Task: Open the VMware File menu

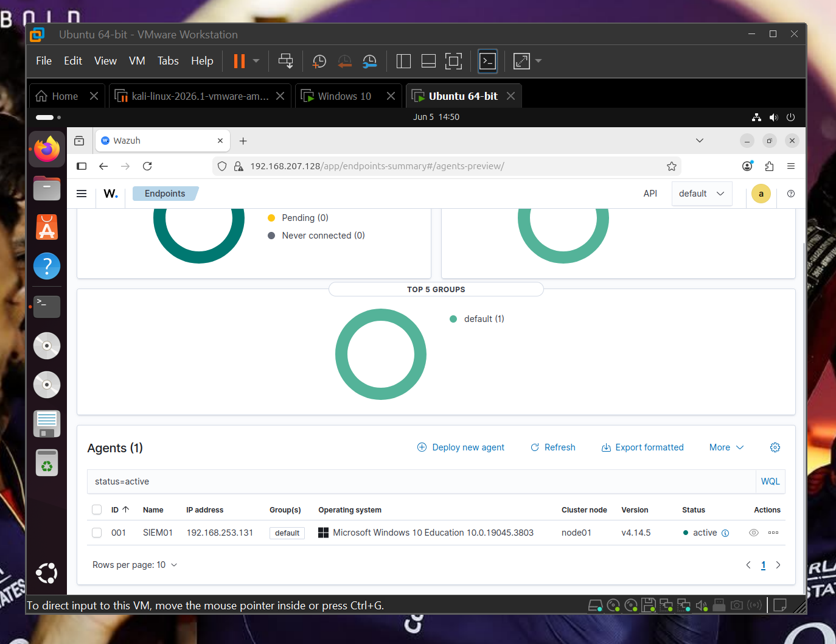Action: 44,61
